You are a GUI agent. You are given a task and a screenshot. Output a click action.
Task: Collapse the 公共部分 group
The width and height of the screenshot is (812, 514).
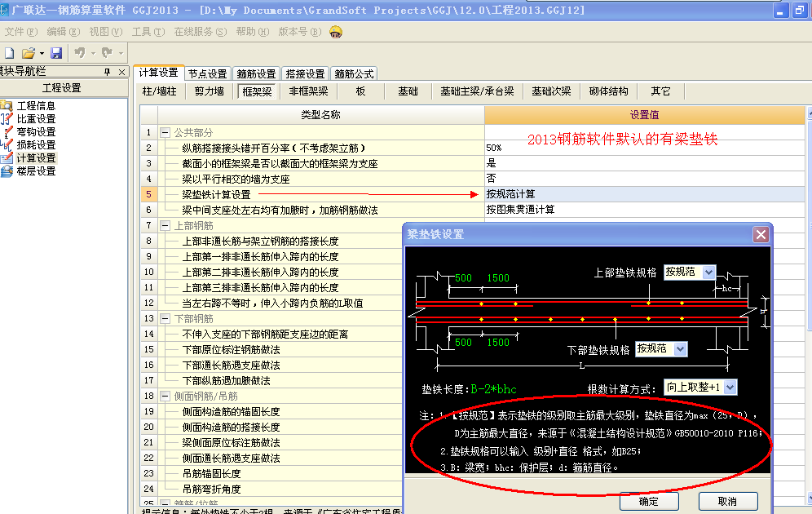165,133
